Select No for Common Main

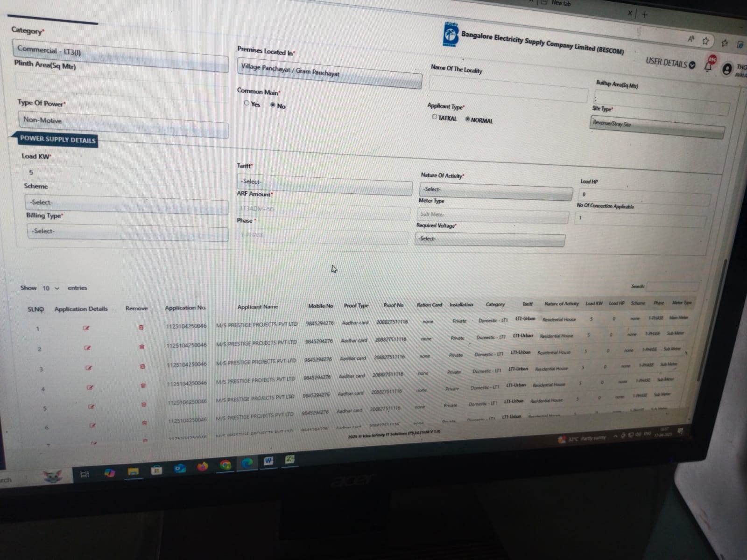pos(273,105)
